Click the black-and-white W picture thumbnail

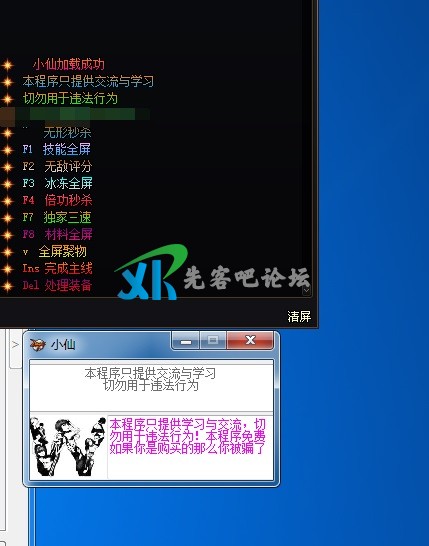(68, 446)
